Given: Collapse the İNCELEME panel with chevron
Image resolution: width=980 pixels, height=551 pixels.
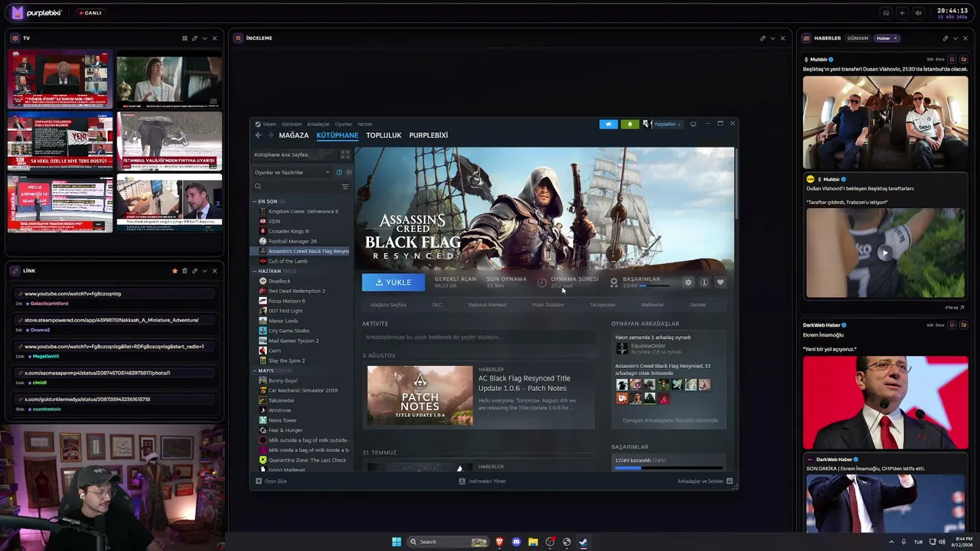Looking at the screenshot, I should (x=773, y=38).
